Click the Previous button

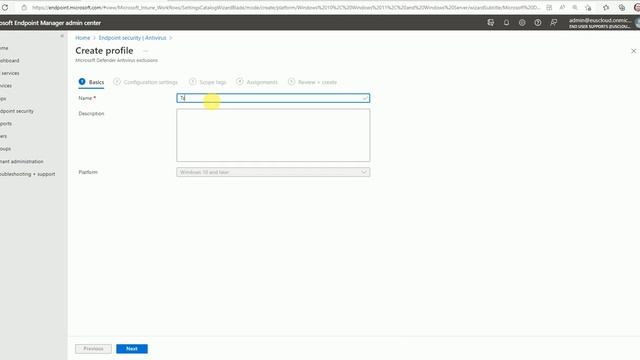coord(93,349)
